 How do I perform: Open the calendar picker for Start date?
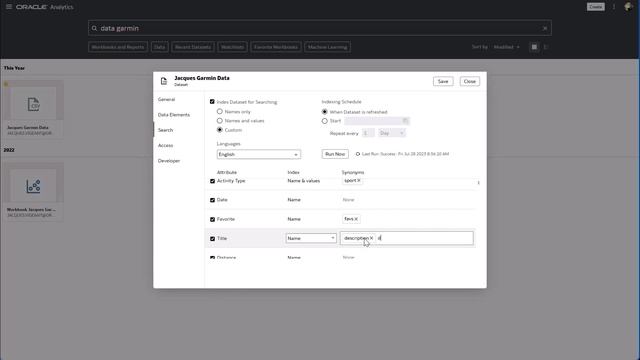point(405,120)
